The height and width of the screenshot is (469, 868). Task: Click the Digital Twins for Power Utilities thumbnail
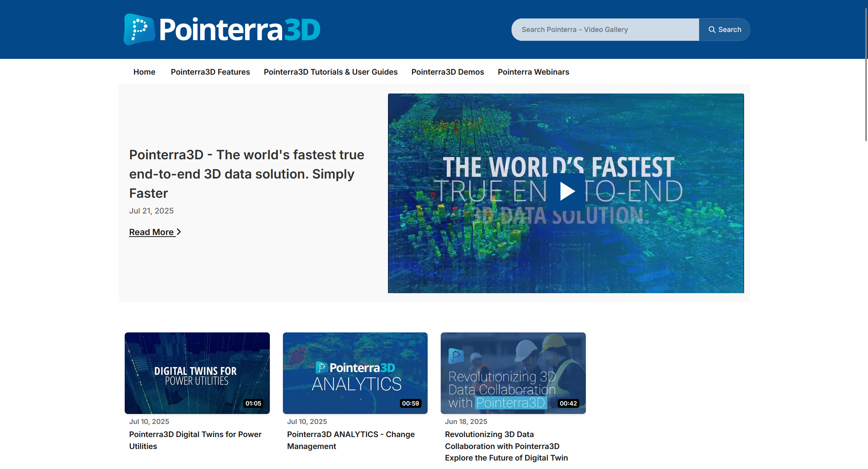point(197,373)
